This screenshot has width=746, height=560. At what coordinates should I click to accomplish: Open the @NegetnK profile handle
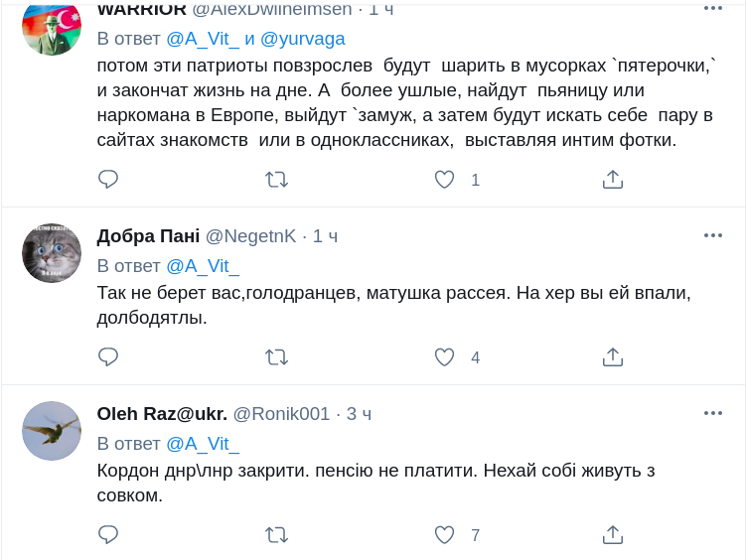250,236
